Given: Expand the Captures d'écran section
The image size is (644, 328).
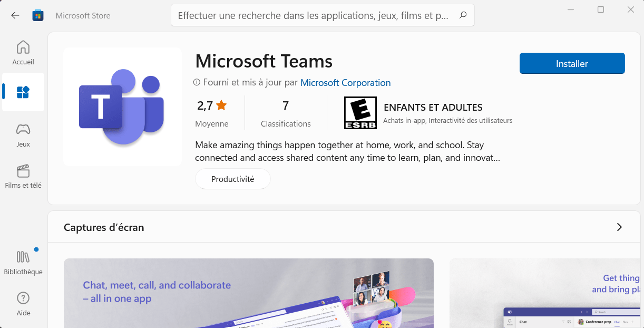Looking at the screenshot, I should pyautogui.click(x=620, y=226).
